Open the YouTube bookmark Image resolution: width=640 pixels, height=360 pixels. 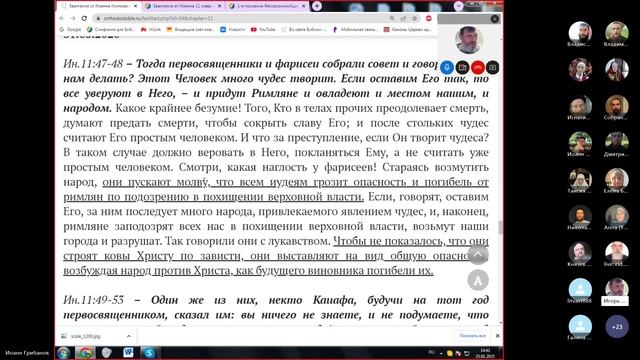(263, 29)
